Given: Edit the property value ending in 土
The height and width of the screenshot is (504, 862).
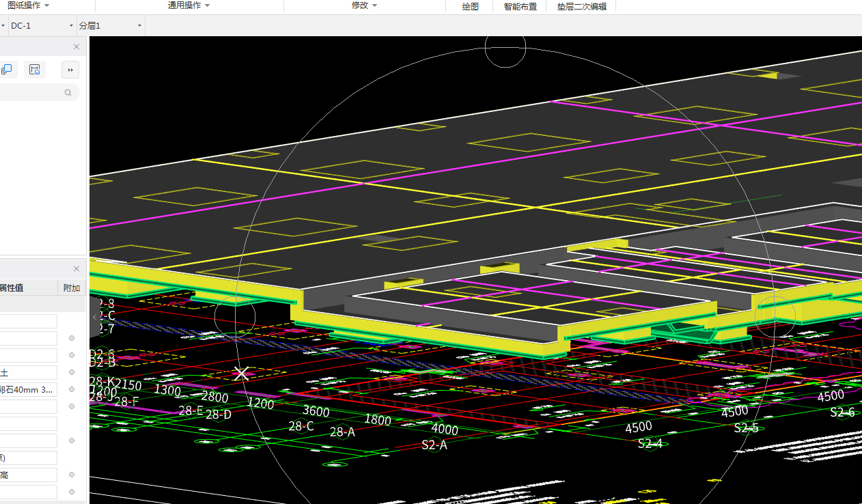Looking at the screenshot, I should 29,372.
